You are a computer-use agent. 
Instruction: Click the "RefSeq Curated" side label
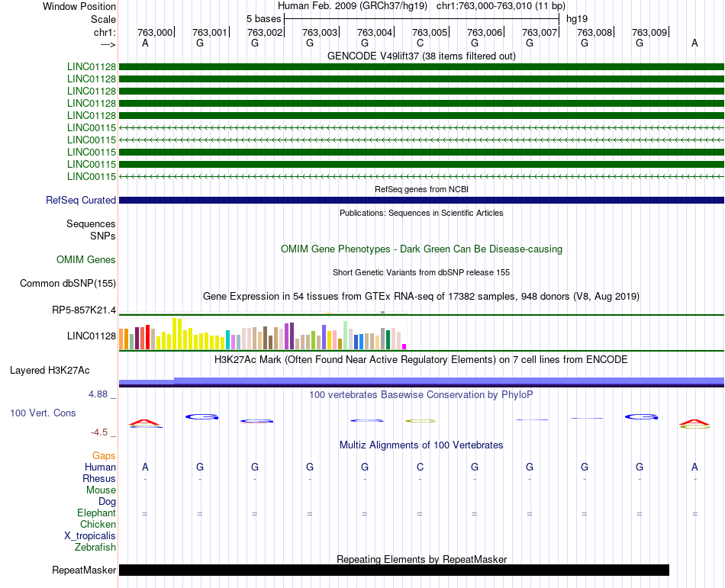point(81,200)
